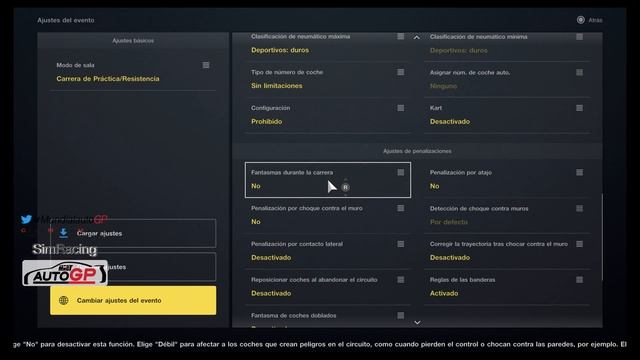This screenshot has height=360, width=640.
Task: Open list icon for Penalización por atajo
Action: [579, 172]
